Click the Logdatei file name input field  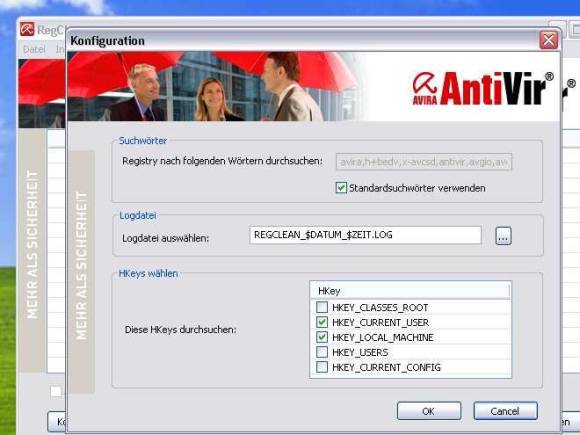(x=365, y=235)
